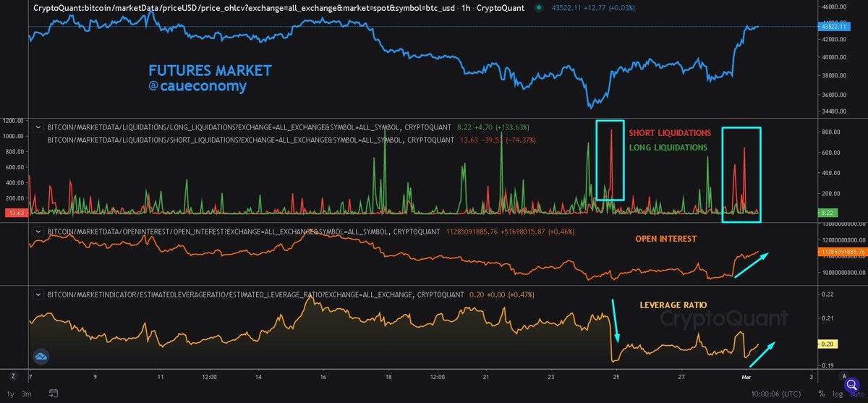868x403 pixels.
Task: Click the 18 date label on time axis
Action: point(388,377)
